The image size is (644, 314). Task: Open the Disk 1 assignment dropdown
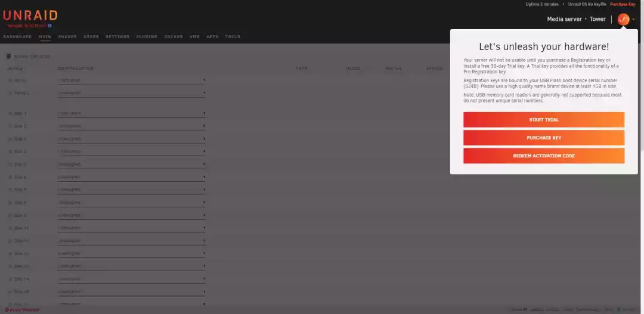[131, 113]
